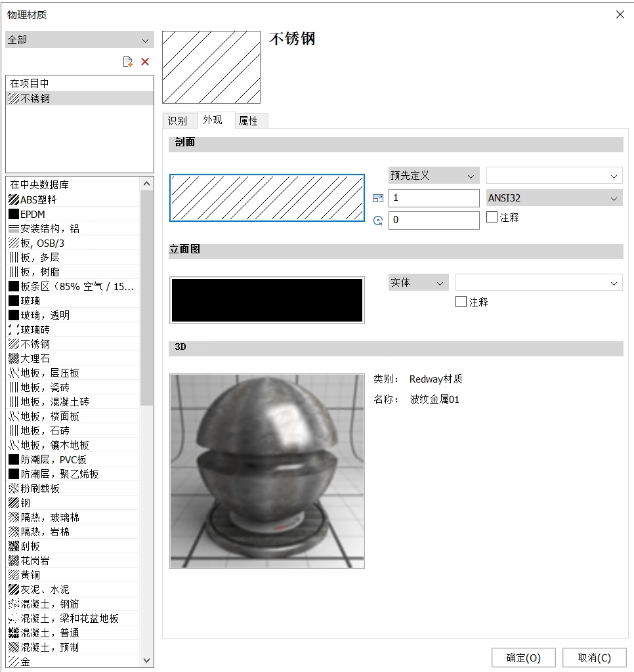This screenshot has height=672, width=634.
Task: Click the red delete material icon
Action: [145, 62]
